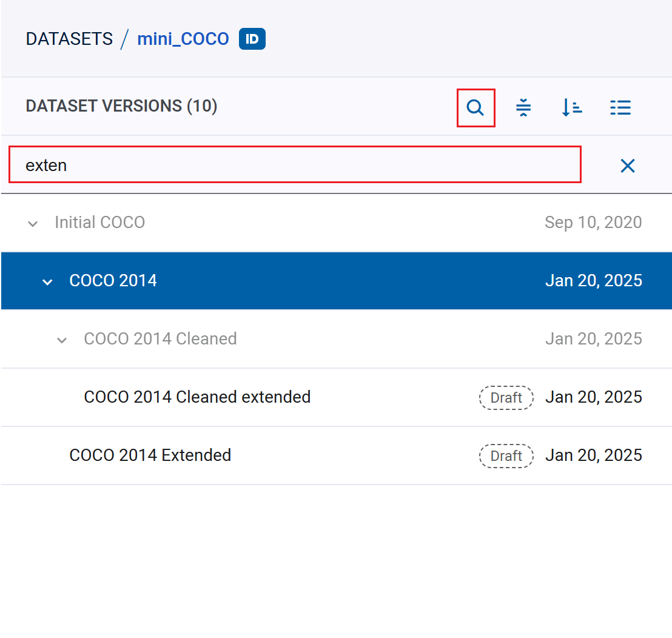Select the highlighted COCO 2014 version
Image resolution: width=672 pixels, height=638 pixels.
pos(113,281)
